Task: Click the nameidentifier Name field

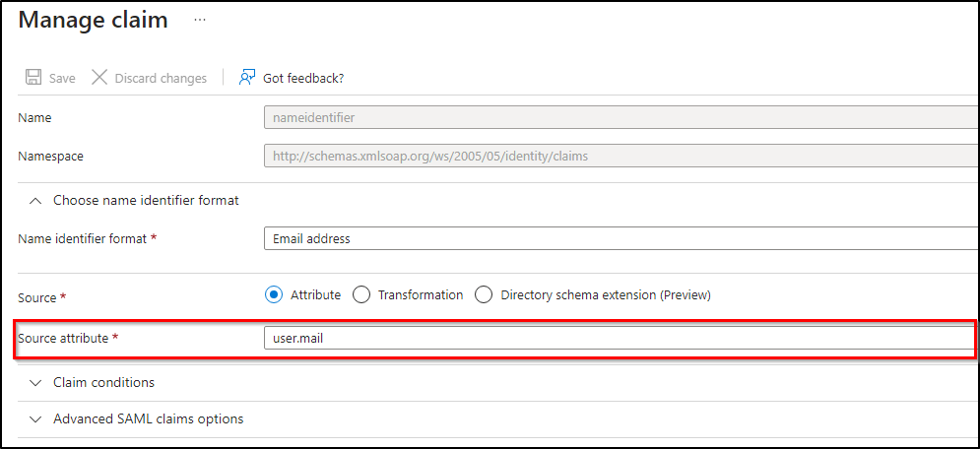Action: pos(621,117)
